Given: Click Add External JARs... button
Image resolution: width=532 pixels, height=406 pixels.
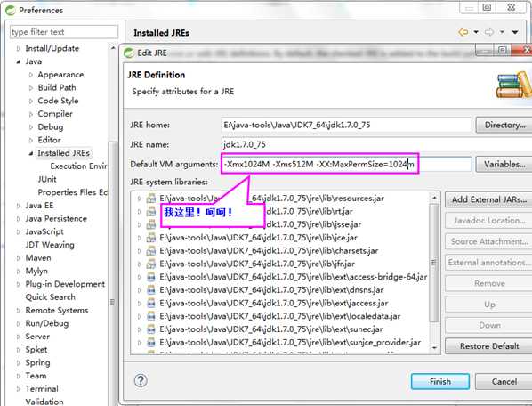Looking at the screenshot, I should 488,199.
